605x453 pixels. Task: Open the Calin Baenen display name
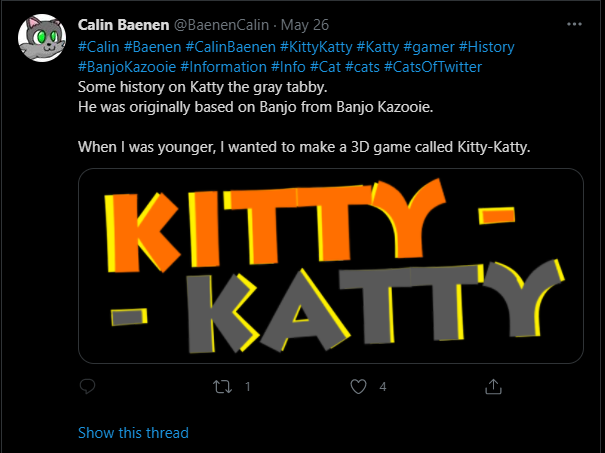(123, 25)
